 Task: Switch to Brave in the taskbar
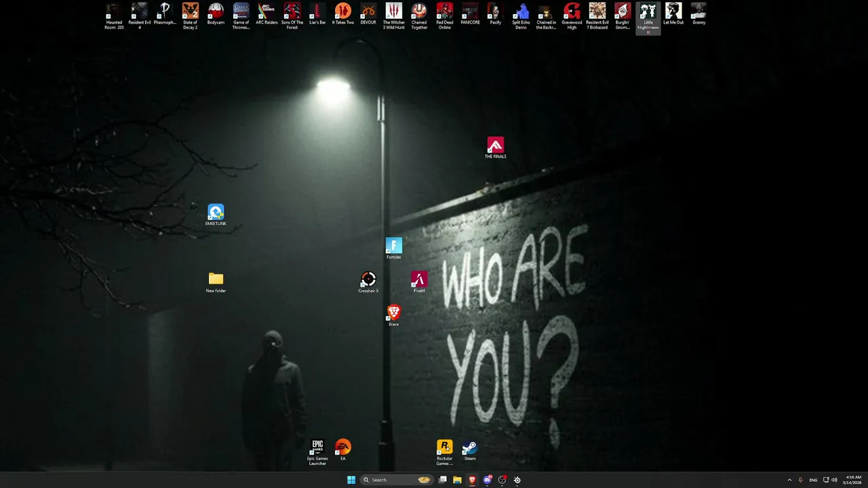(473, 480)
